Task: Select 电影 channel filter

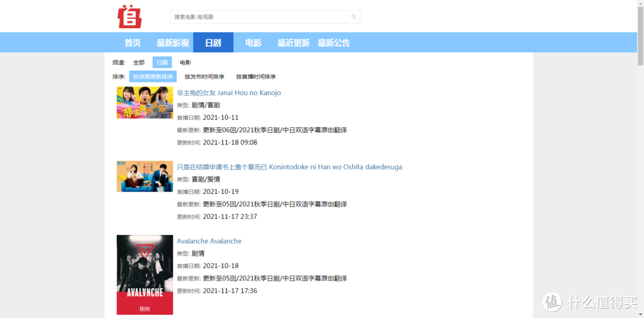Action: point(185,63)
